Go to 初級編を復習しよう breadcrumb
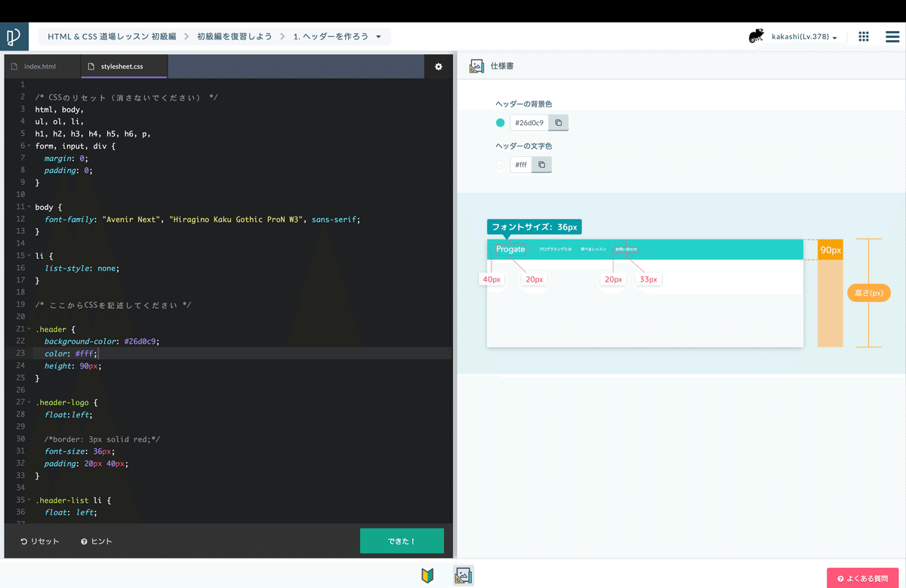The height and width of the screenshot is (588, 906). (x=235, y=36)
